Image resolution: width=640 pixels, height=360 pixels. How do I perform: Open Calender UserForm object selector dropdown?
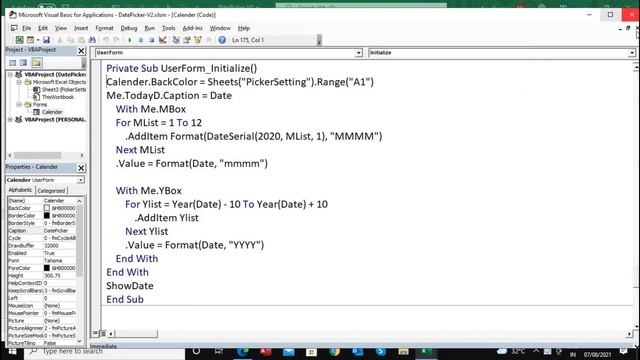[80, 180]
